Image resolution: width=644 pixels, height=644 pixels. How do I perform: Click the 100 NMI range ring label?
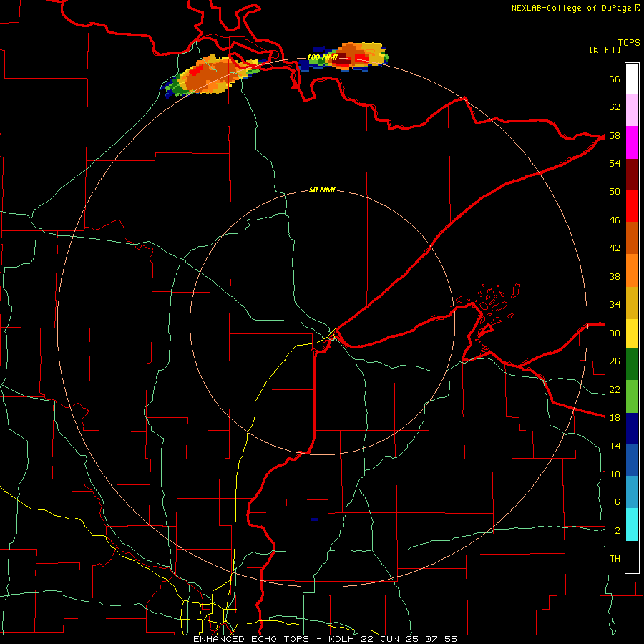tap(323, 57)
